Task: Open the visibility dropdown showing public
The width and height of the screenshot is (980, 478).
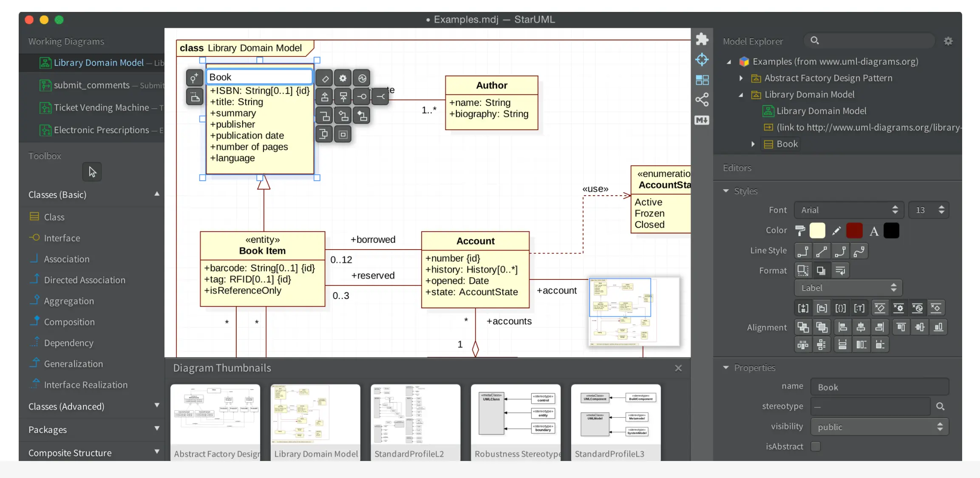Action: [879, 427]
